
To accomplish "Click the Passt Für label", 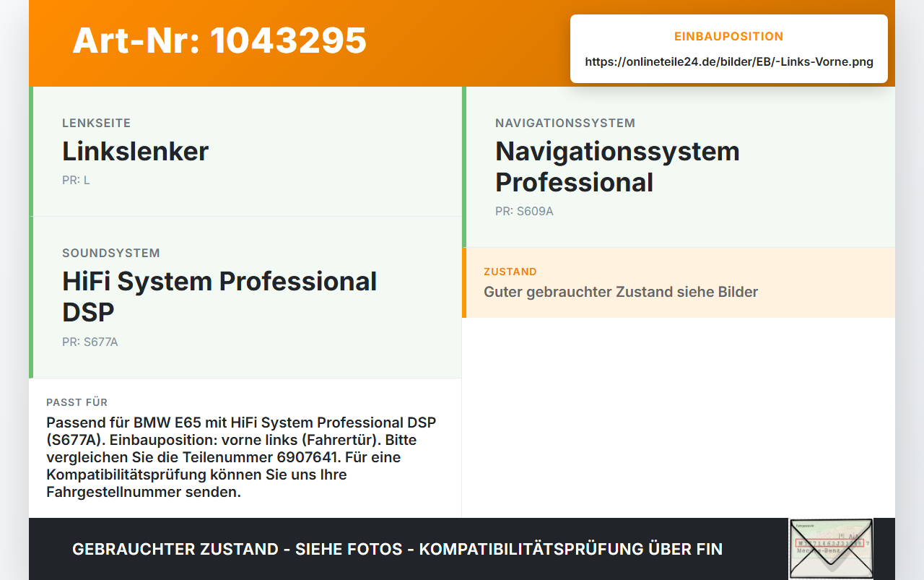I will coord(77,402).
